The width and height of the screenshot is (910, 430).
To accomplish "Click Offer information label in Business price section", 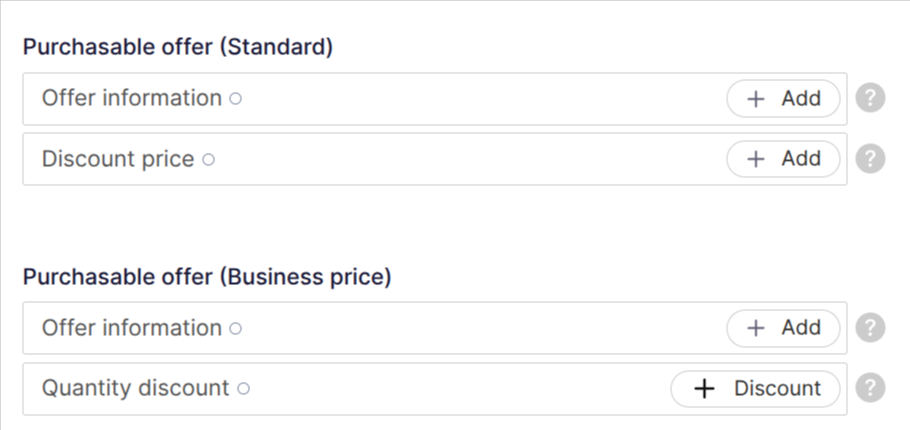I will coord(131,327).
